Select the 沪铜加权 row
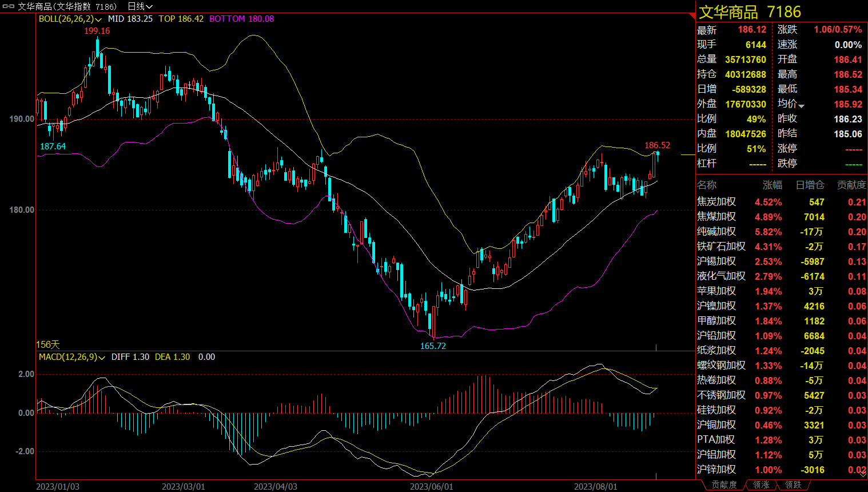Screen dimensions: 868x492 (782, 425)
